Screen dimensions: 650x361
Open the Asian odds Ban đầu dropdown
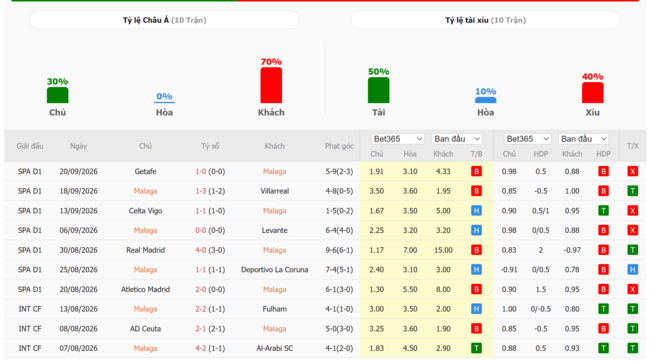(457, 139)
